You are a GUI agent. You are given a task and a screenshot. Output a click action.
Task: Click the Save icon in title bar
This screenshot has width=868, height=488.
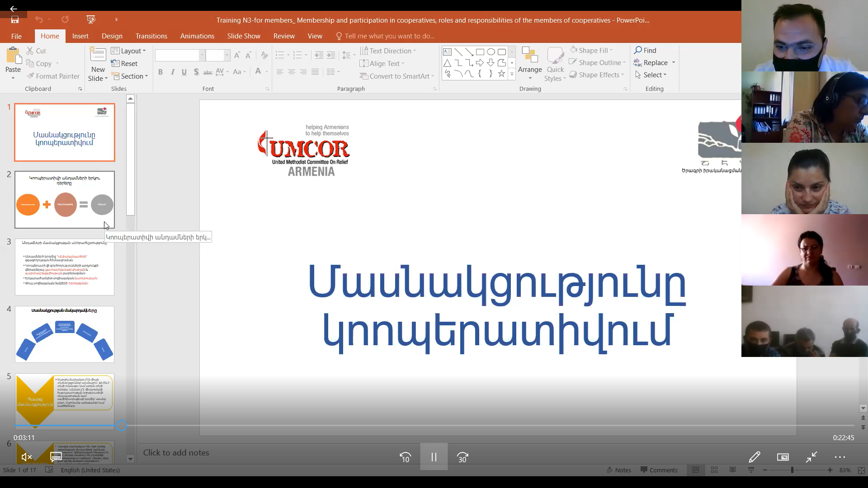tap(15, 20)
